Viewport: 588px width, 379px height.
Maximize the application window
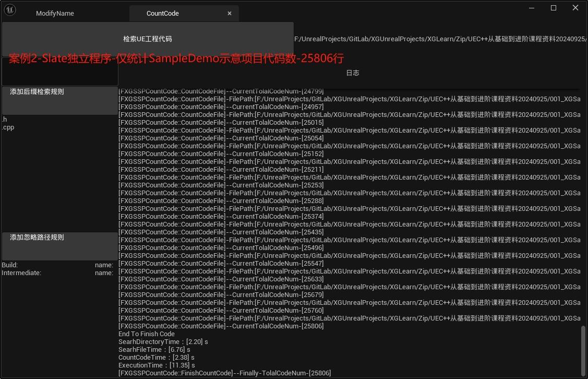[554, 8]
